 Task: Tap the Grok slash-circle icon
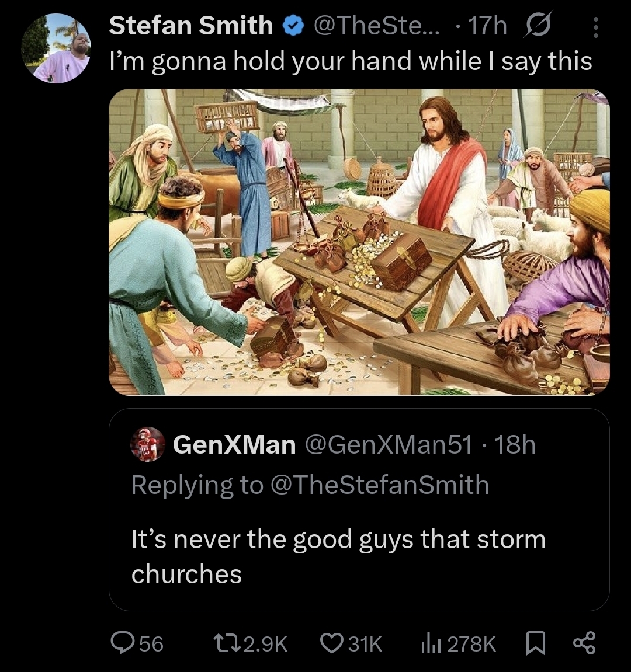pos(537,26)
